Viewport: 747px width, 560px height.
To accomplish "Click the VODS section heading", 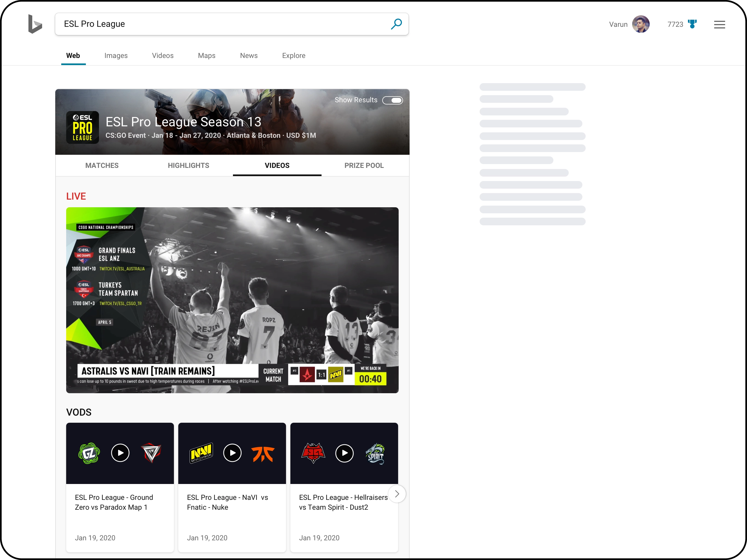I will coord(79,412).
